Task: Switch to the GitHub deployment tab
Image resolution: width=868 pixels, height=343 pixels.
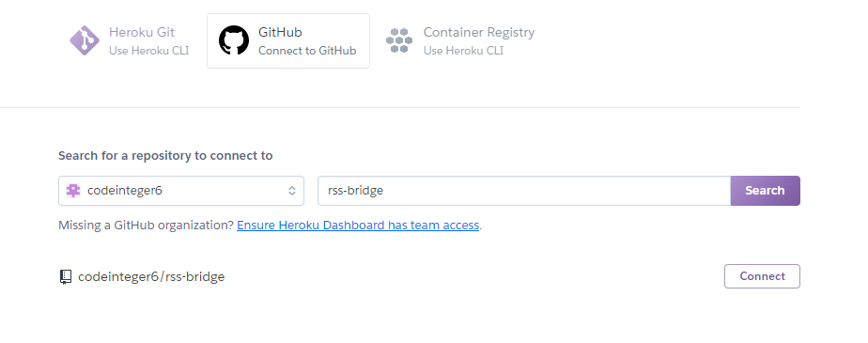Action: [288, 41]
